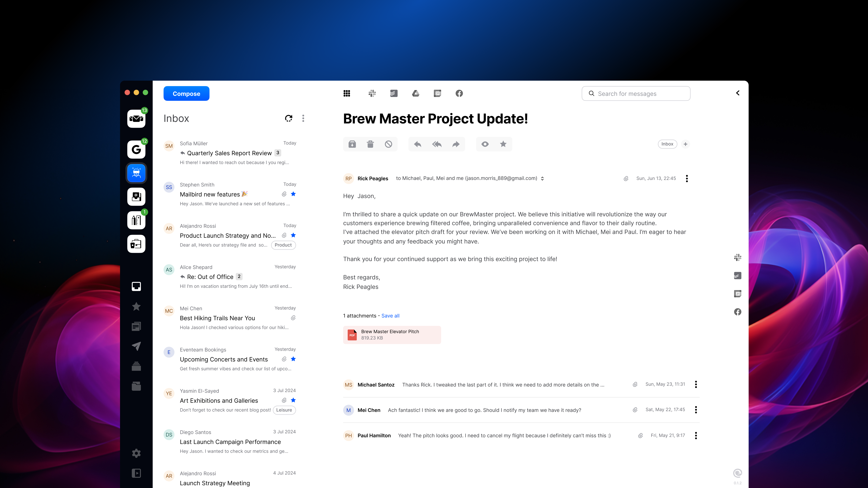Open the Archive tray icon in sidebar

click(136, 366)
